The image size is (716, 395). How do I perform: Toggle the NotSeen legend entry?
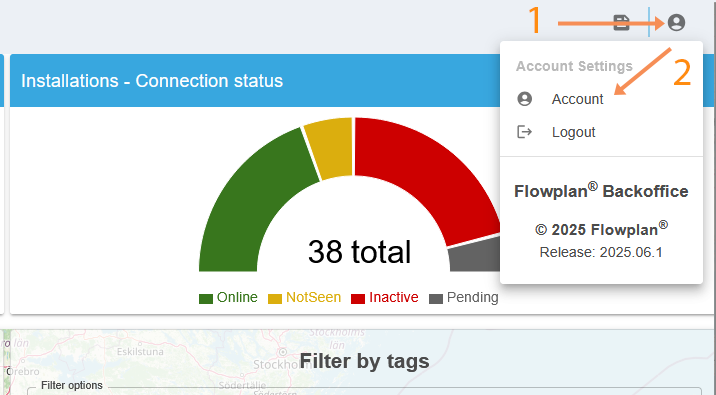304,298
